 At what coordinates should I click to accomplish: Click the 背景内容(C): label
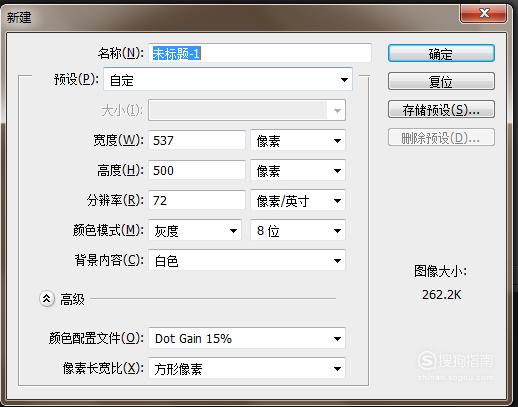[109, 260]
